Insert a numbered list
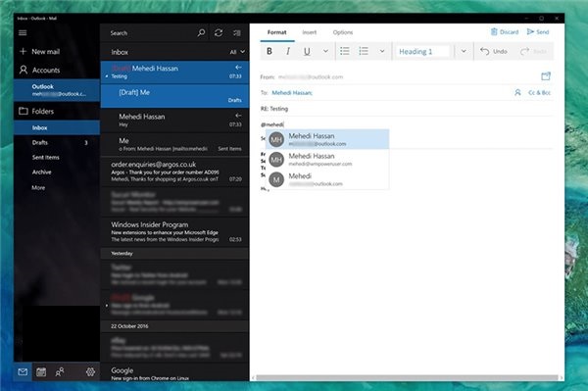 364,51
